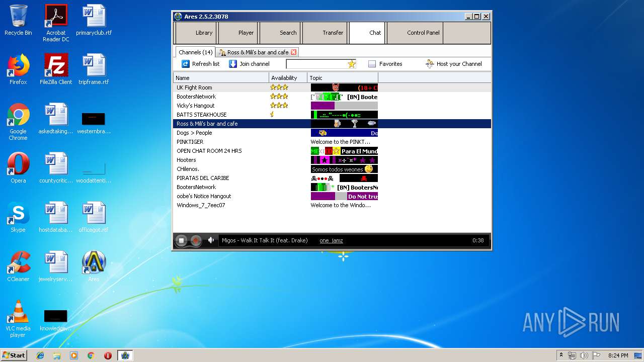644x362 pixels.
Task: Open the Control Panel tab
Action: pos(415,33)
